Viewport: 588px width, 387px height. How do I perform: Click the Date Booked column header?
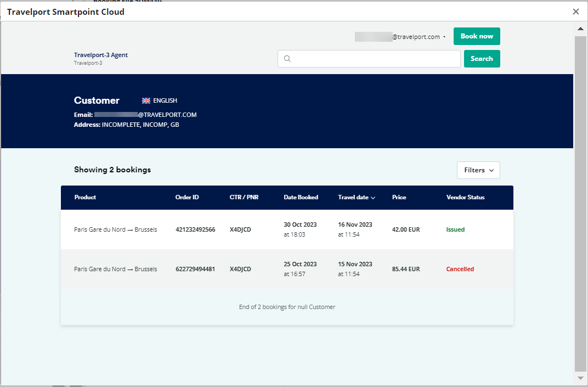point(301,197)
